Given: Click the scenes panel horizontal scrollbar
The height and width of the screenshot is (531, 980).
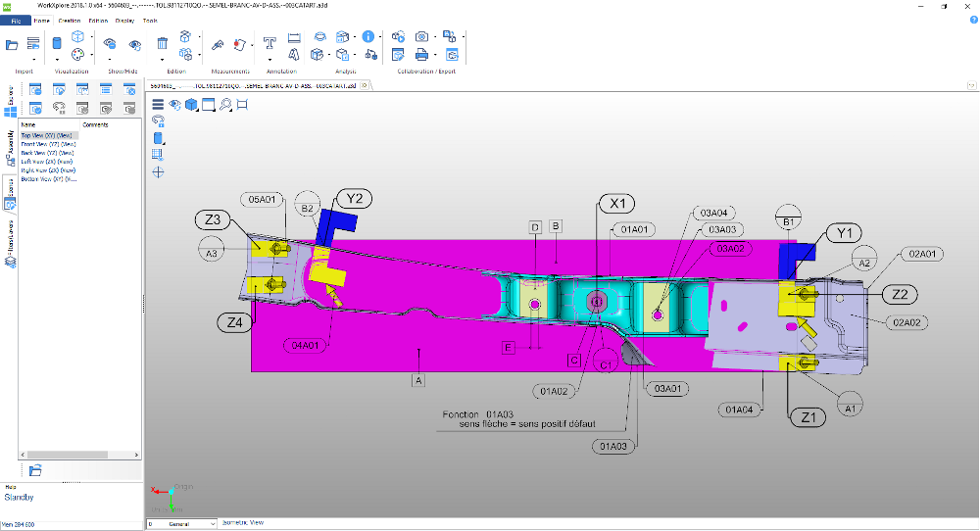Looking at the screenshot, I should point(79,455).
